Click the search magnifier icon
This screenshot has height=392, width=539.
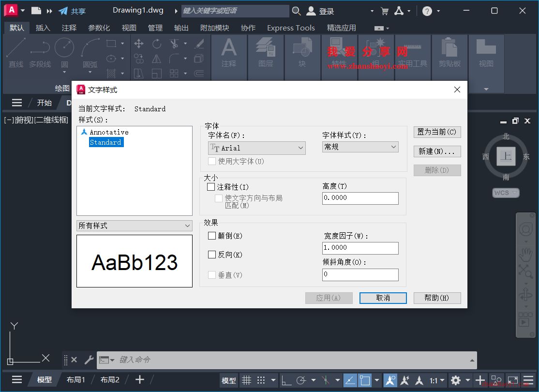click(x=296, y=11)
